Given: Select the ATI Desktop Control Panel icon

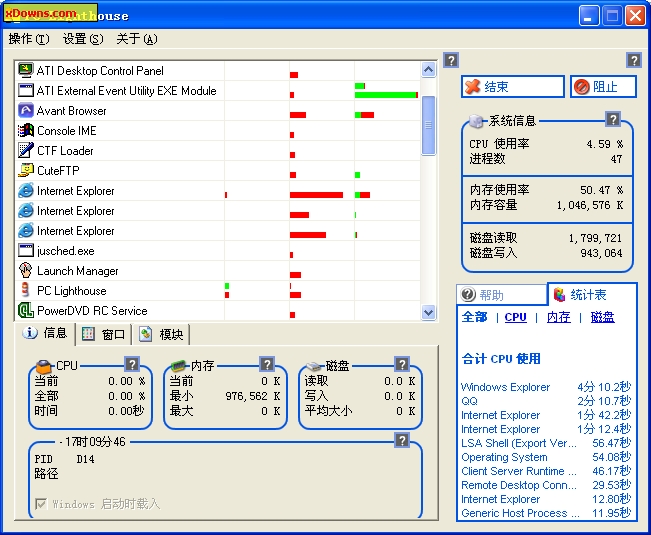Looking at the screenshot, I should tap(25, 70).
